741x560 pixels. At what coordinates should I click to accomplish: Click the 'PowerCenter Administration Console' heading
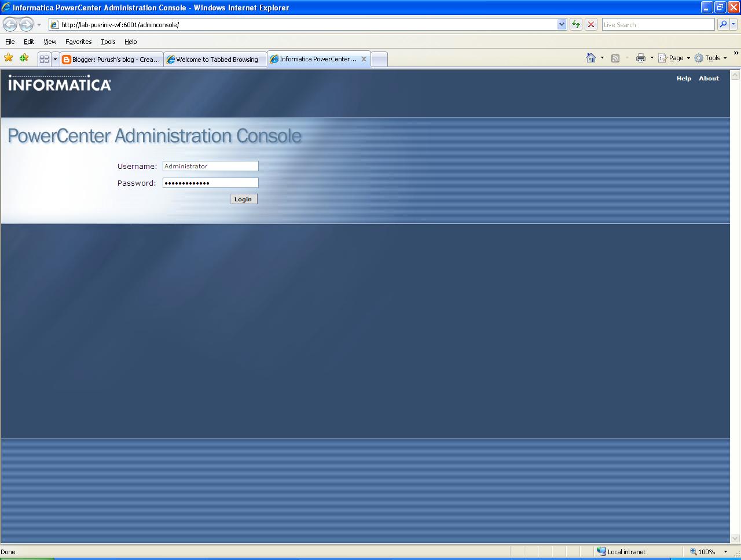pos(155,136)
